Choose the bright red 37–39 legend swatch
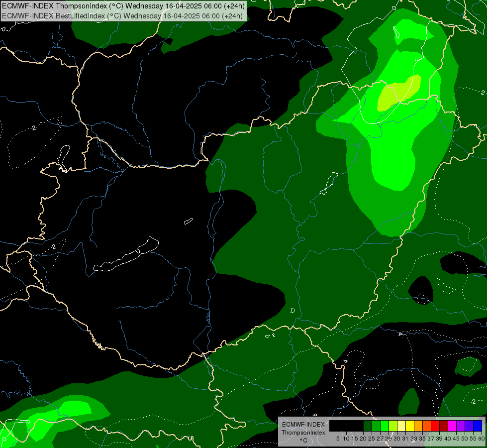Screen dimensions: 487x448 point(435,426)
